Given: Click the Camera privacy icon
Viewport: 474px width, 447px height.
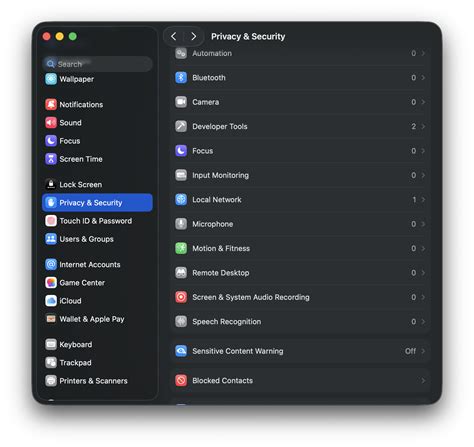Looking at the screenshot, I should click(181, 102).
